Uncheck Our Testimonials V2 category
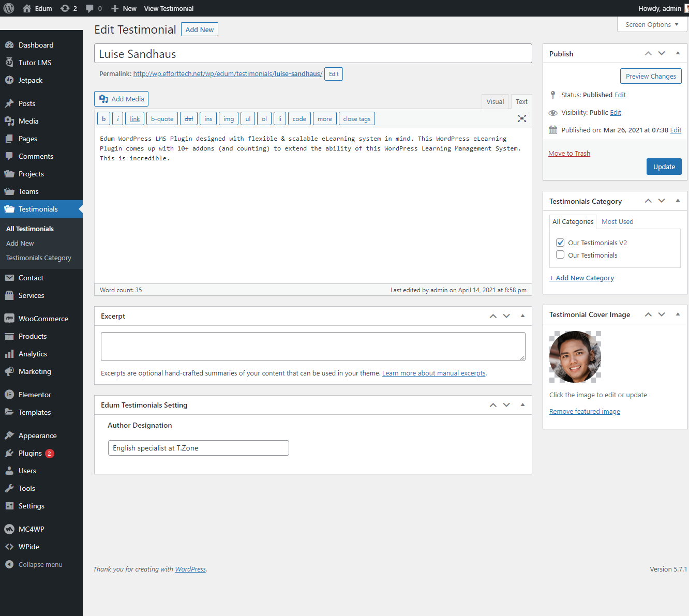The width and height of the screenshot is (689, 616). 560,243
